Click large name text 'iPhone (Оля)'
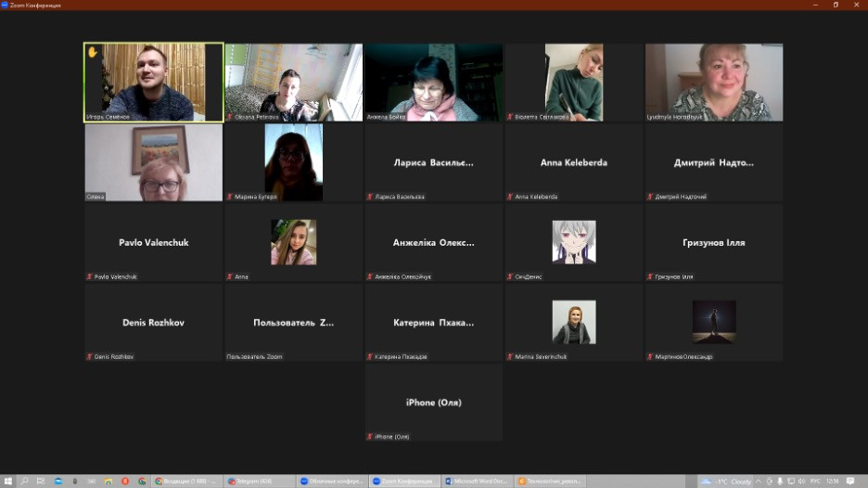Screen dimensions: 868x488 (434, 403)
